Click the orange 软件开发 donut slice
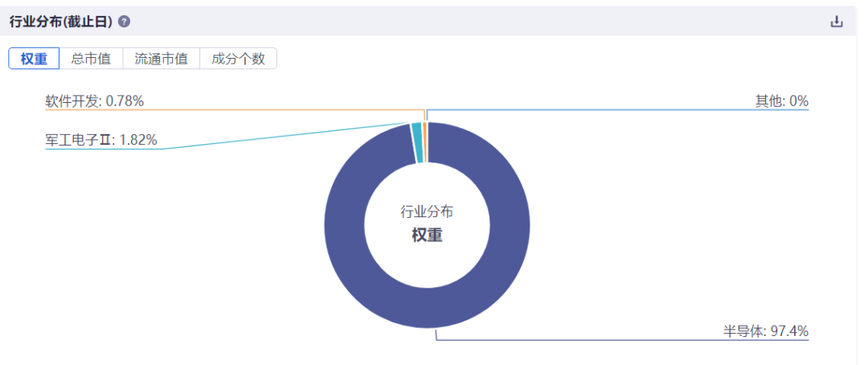 [x=425, y=142]
